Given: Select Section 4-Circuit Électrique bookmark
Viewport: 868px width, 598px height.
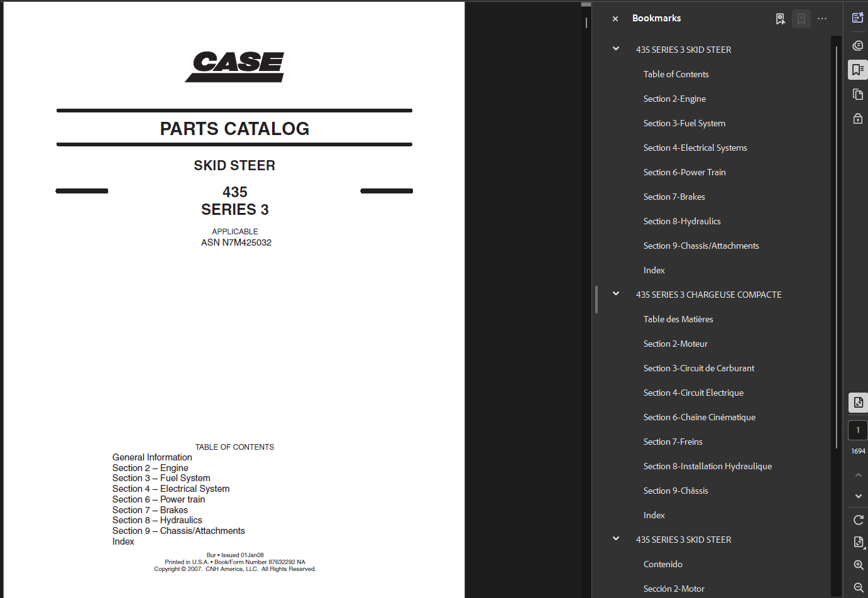Looking at the screenshot, I should [693, 393].
